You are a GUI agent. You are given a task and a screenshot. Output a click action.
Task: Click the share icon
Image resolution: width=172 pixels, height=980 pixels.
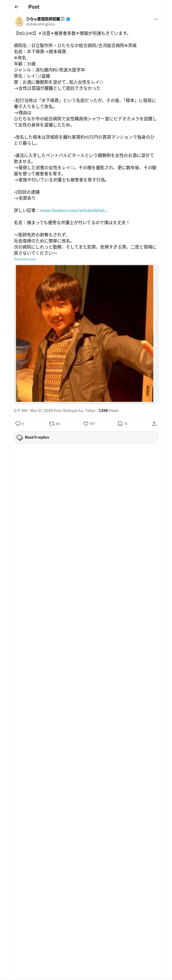click(154, 423)
